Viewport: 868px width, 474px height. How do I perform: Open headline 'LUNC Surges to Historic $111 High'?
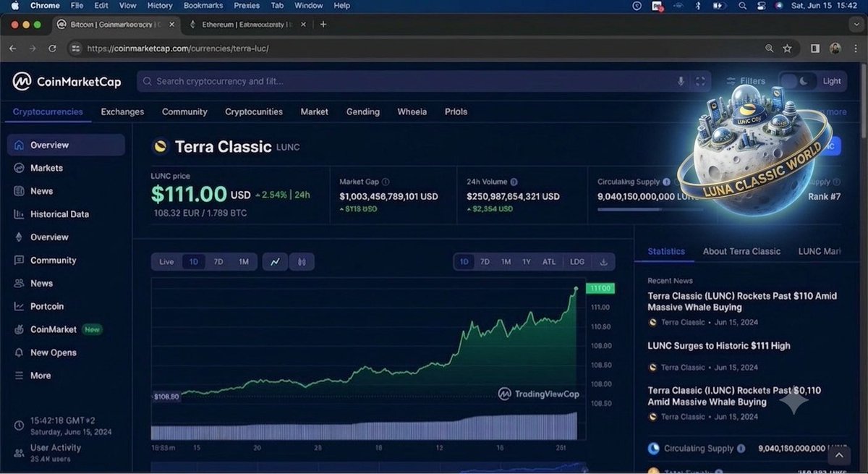[719, 346]
